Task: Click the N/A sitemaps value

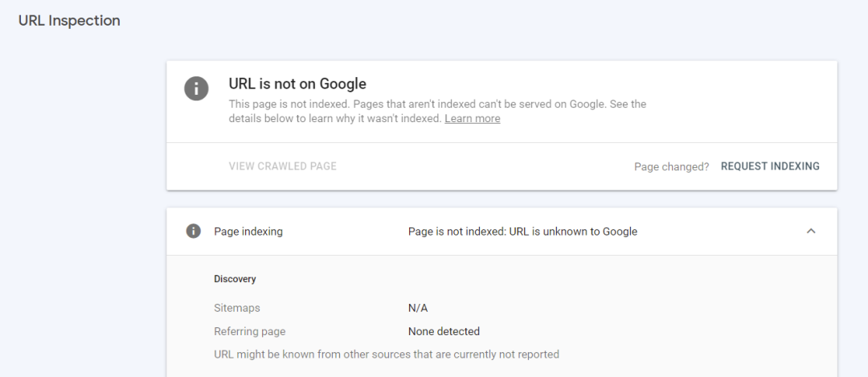Action: pyautogui.click(x=418, y=308)
